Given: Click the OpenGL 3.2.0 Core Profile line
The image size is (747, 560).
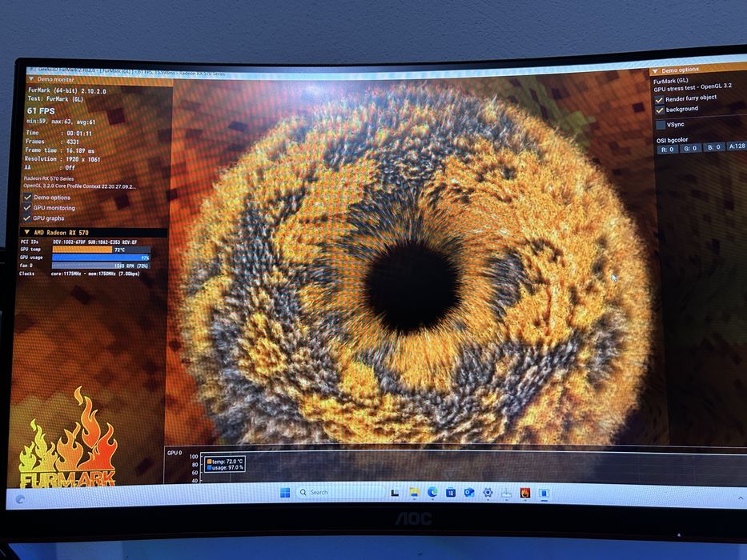Looking at the screenshot, I should 79,186.
